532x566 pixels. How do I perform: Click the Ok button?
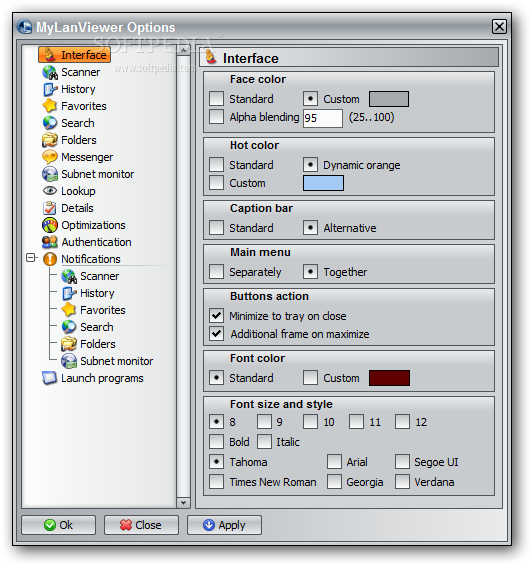[58, 525]
